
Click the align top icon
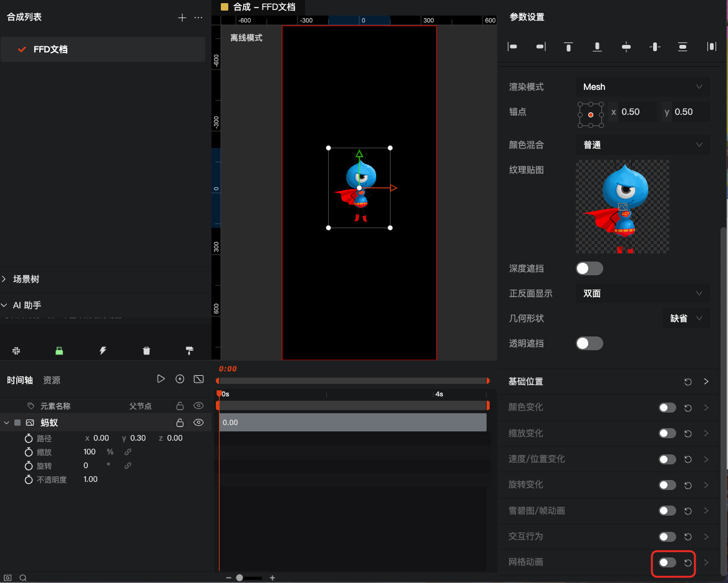pyautogui.click(x=568, y=46)
